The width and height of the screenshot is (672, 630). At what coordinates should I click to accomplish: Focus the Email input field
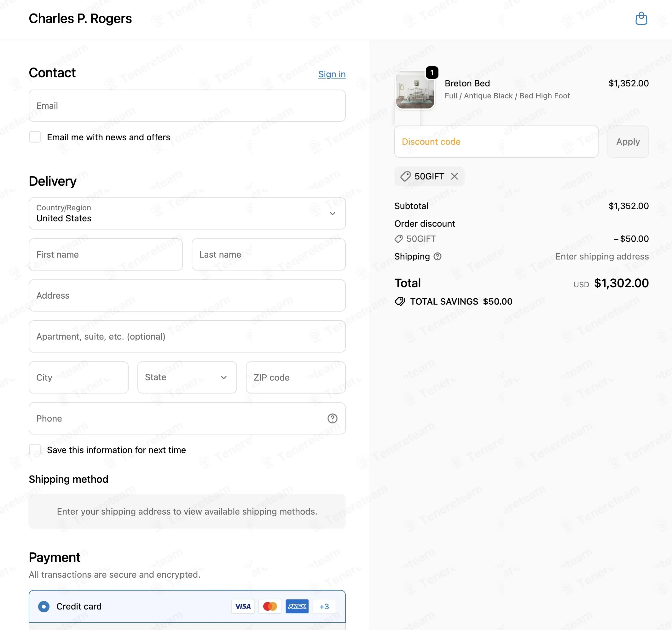(x=187, y=106)
